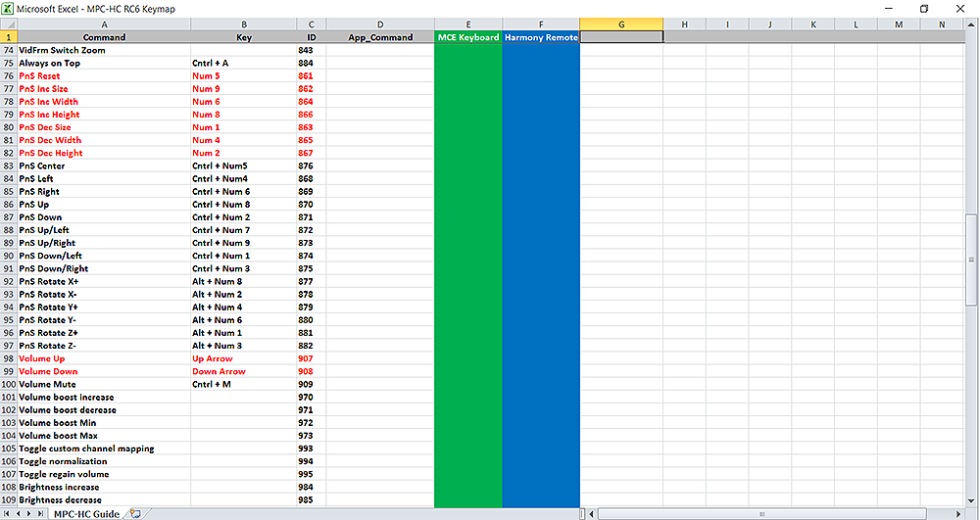This screenshot has width=980, height=520.
Task: Select the ID cell '985'
Action: click(312, 500)
